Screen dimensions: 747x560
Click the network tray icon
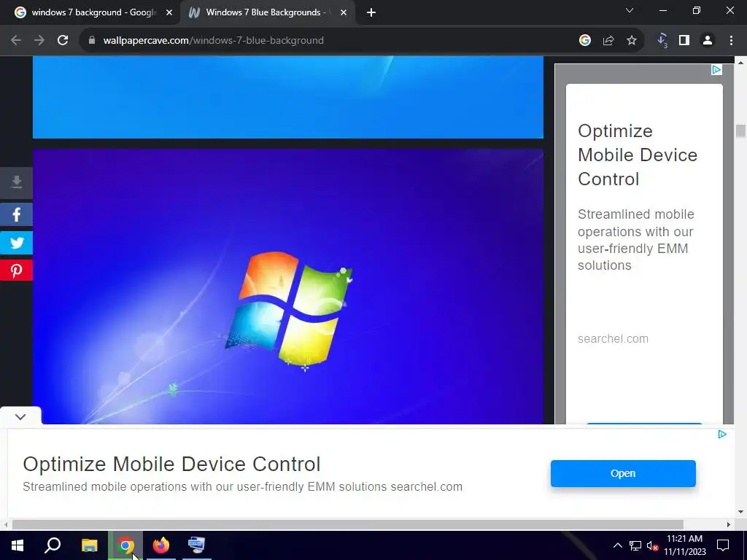(x=635, y=545)
